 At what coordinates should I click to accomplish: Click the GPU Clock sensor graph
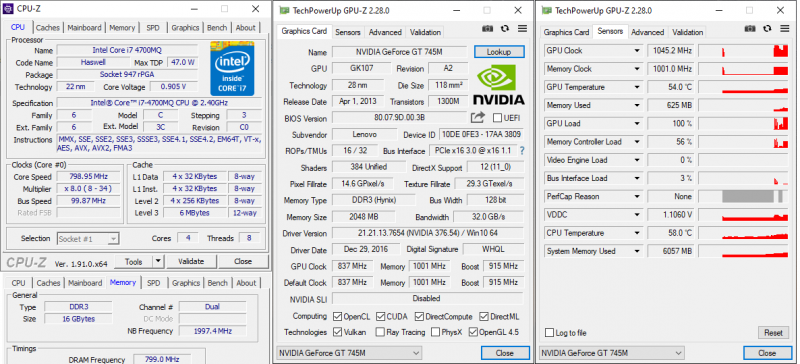(743, 51)
